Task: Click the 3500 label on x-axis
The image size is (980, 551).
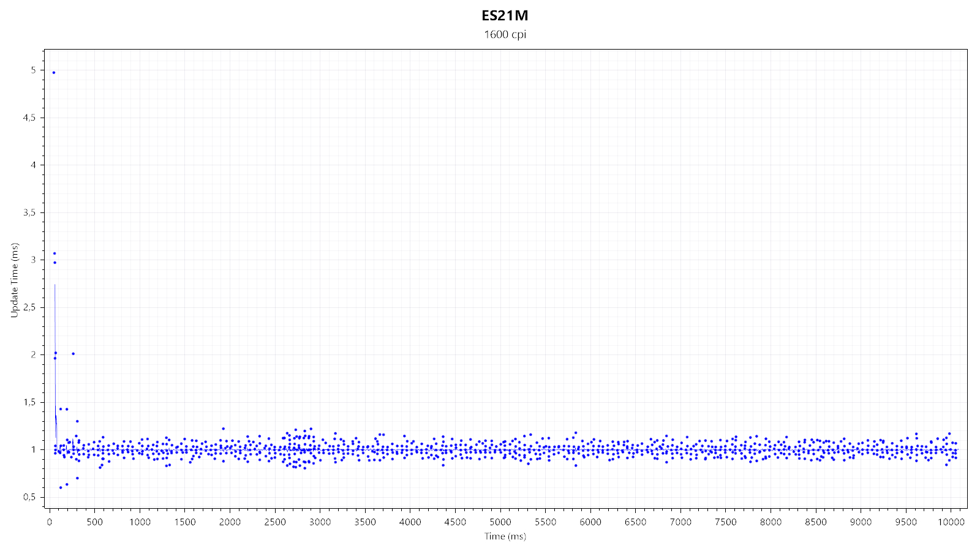Action: click(x=365, y=522)
